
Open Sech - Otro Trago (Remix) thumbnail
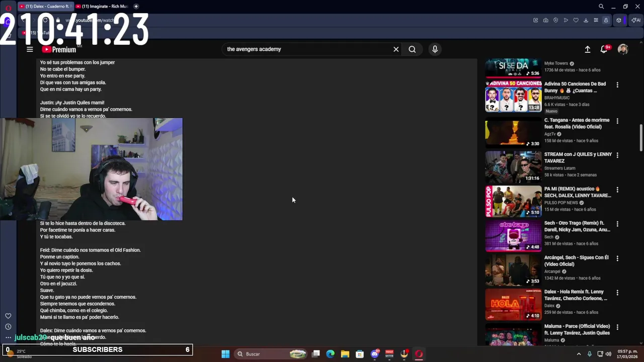click(513, 235)
